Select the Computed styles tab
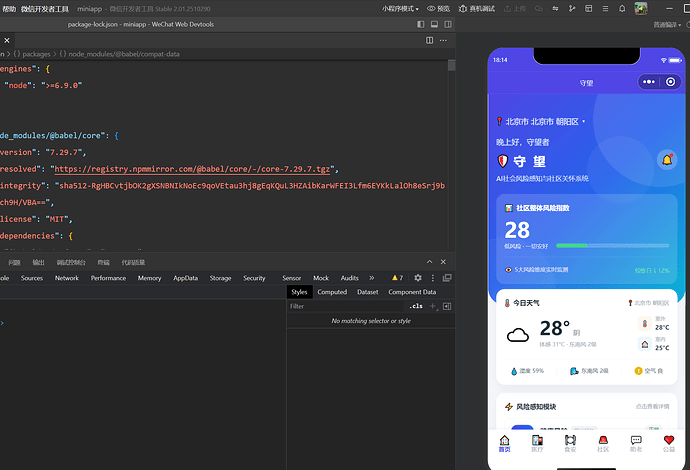This screenshot has width=690, height=470. coord(332,292)
